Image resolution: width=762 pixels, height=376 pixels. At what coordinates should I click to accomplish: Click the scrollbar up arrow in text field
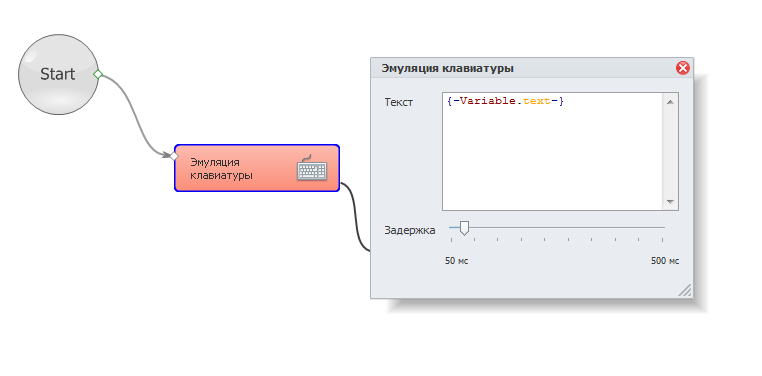[671, 102]
